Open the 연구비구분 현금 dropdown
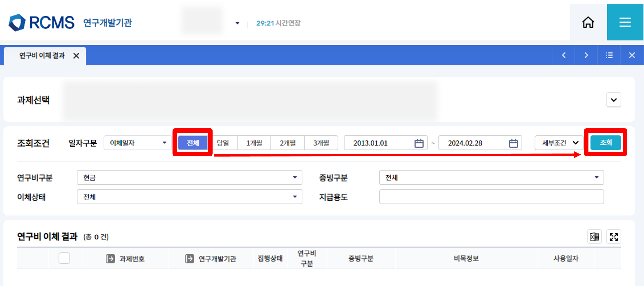This screenshot has height=286, width=644. (189, 177)
